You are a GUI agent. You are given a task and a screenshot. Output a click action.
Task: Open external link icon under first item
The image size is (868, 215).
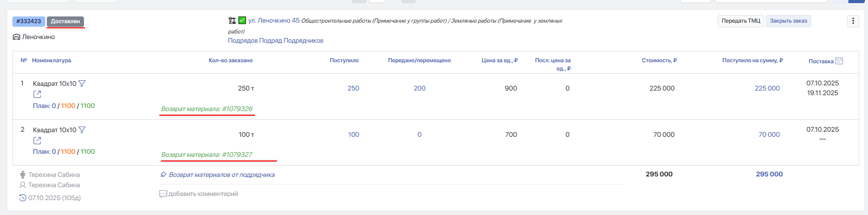tap(37, 94)
